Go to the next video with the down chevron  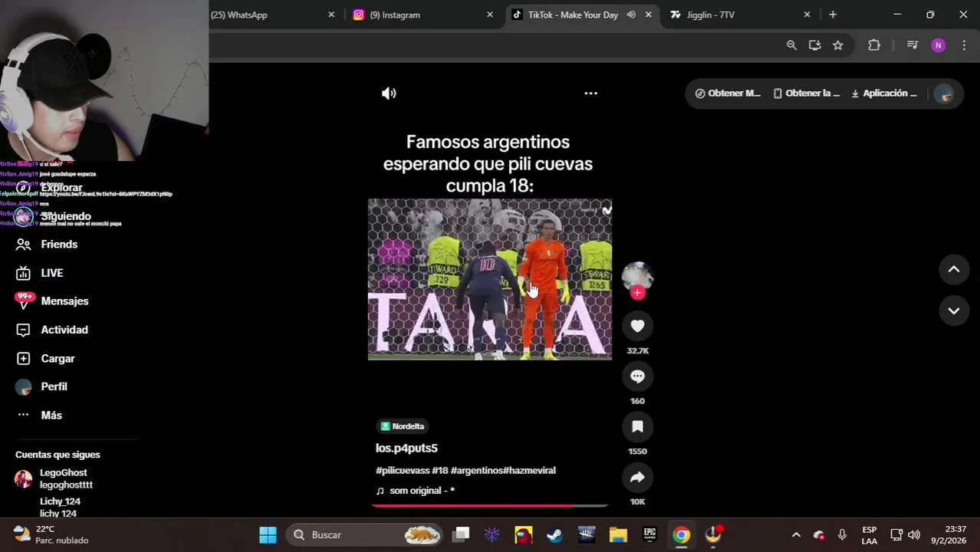(954, 310)
